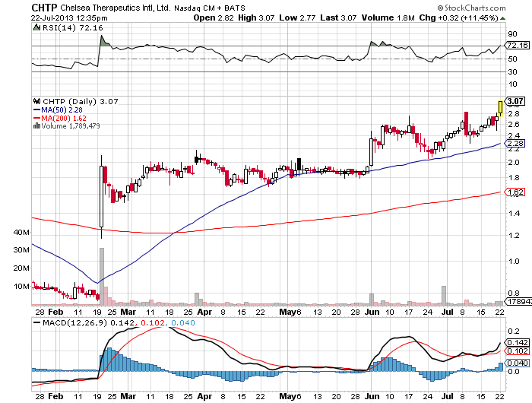
Task: Click the 3.07 last price tag
Action: point(515,101)
